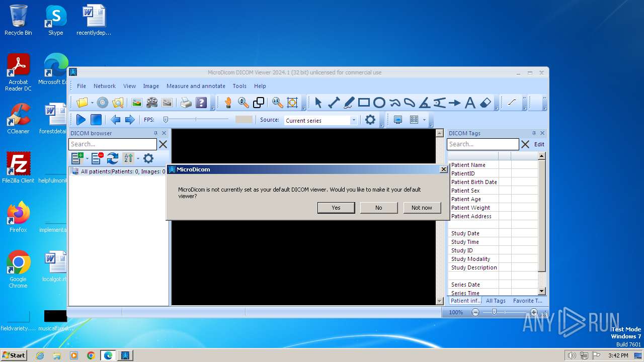Image resolution: width=644 pixels, height=362 pixels.
Task: Select the zoom magnifier tool
Action: point(244,103)
